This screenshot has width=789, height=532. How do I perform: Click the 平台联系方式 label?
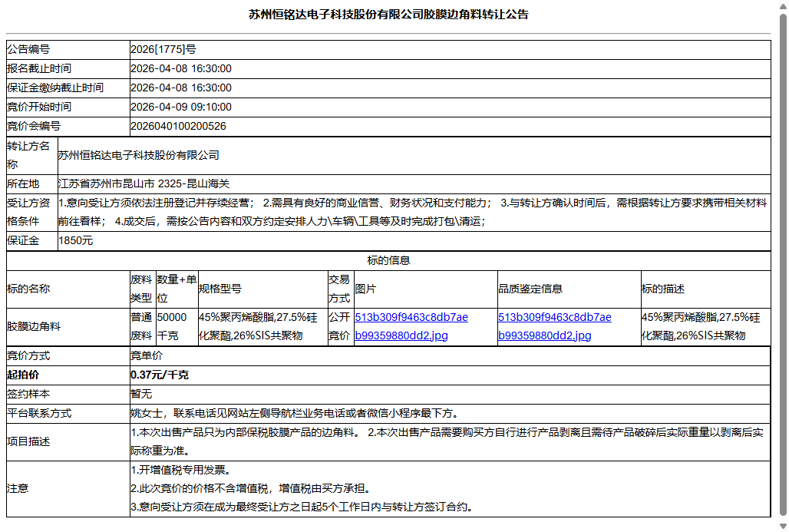click(39, 413)
